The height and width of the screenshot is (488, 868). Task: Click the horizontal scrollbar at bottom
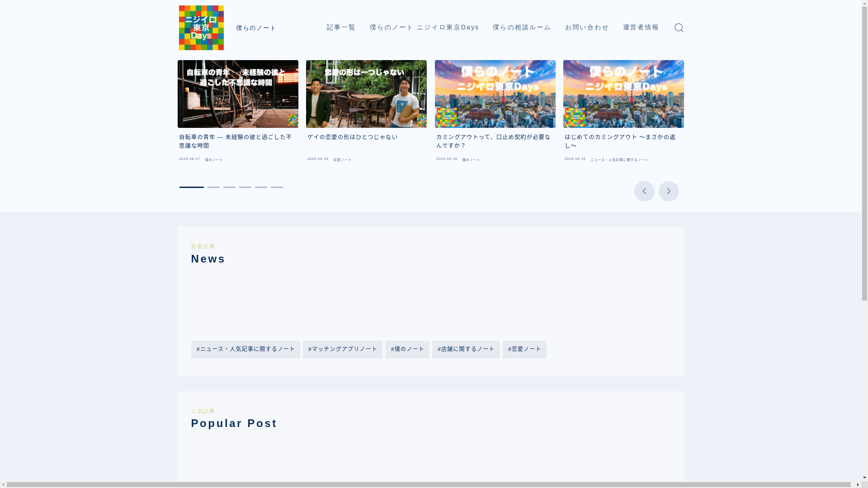[x=429, y=485]
